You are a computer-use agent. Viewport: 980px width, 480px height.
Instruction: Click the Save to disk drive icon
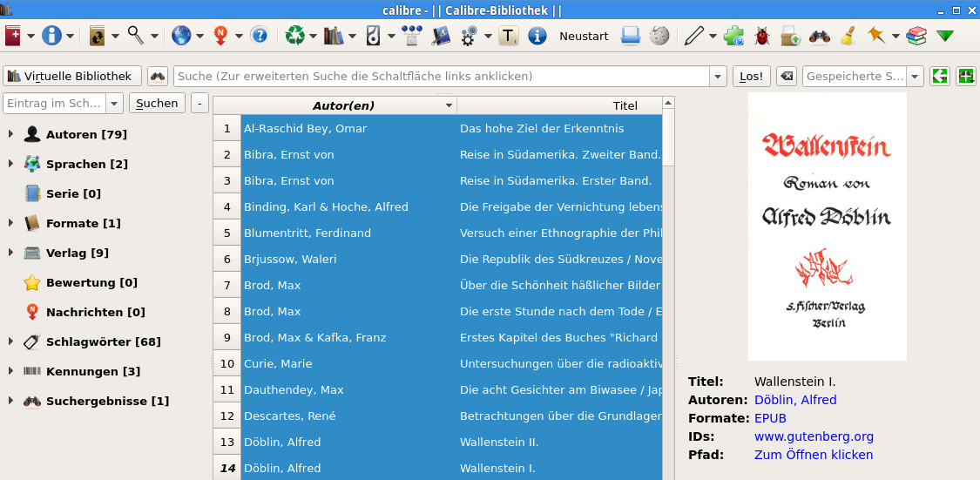coord(373,36)
